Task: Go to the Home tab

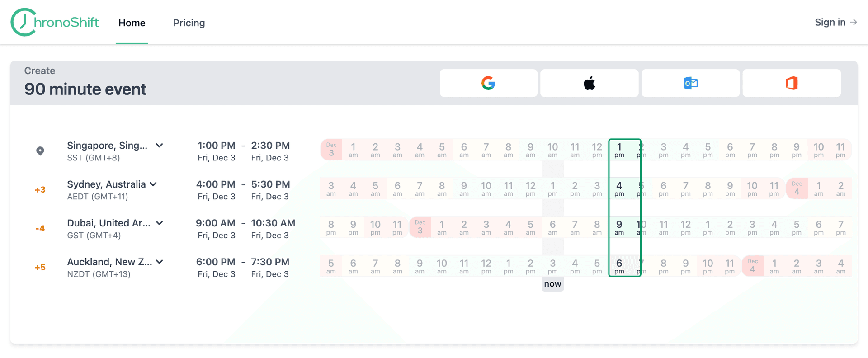Action: coord(132,23)
